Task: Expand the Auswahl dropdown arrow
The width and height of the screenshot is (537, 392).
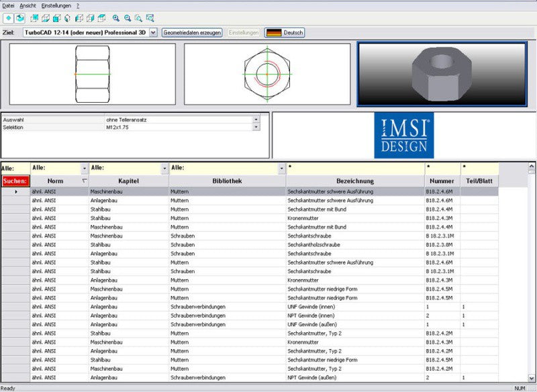Action: pyautogui.click(x=256, y=120)
